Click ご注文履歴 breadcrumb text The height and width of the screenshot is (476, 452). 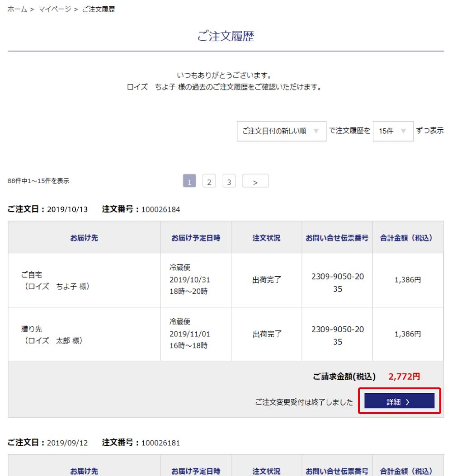pos(99,9)
